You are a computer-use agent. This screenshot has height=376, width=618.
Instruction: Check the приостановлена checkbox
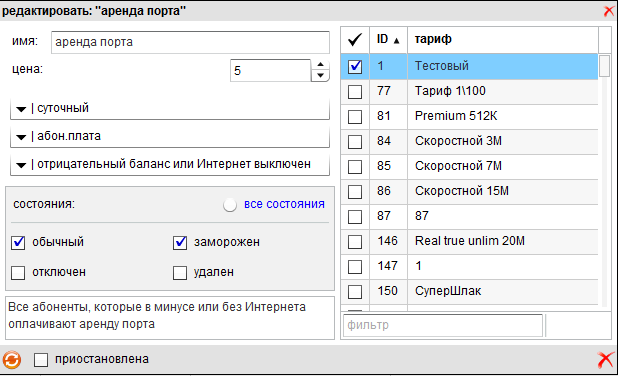(x=41, y=359)
